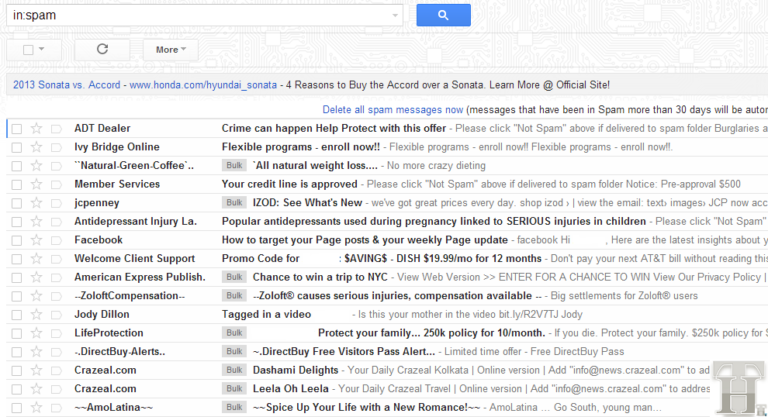This screenshot has height=417, width=768.
Task: Click importance marker on Member Services row
Action: 56,185
